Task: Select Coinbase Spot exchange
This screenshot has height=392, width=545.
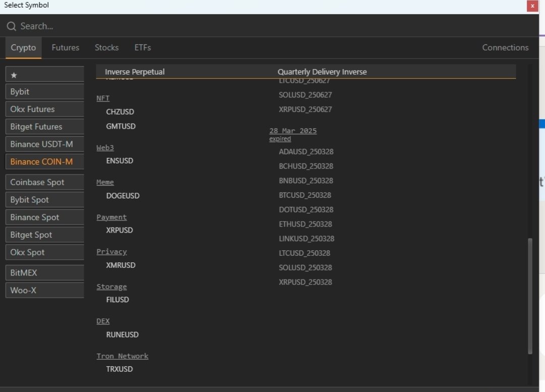Action: pyautogui.click(x=45, y=182)
